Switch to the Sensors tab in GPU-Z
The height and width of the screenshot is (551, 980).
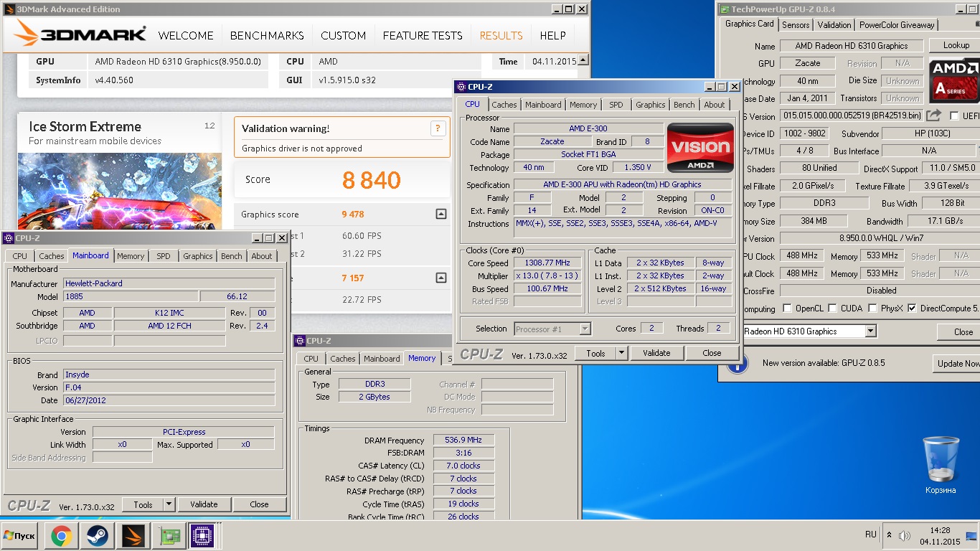[x=796, y=24]
